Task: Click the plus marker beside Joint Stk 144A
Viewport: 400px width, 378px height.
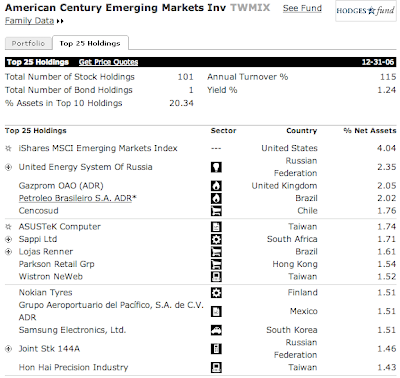Action: 9,349
